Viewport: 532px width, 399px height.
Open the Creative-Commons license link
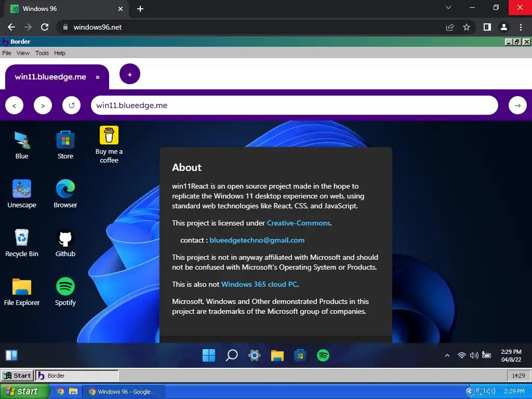(298, 223)
